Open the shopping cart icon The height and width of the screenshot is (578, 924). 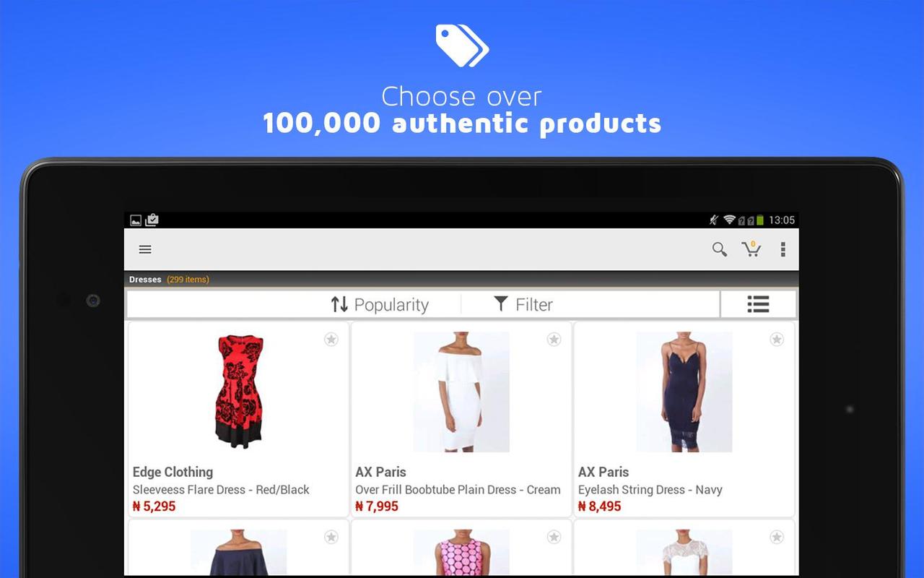[751, 249]
